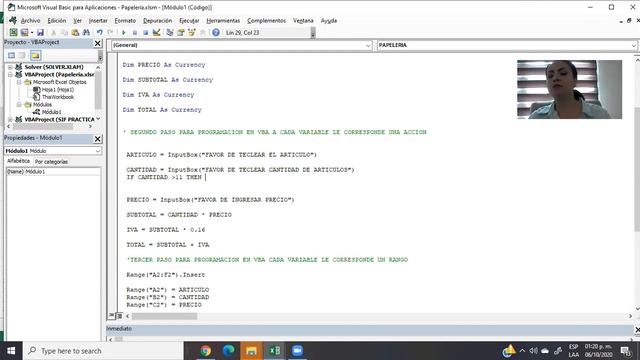Open Zoom from taskbar
The image size is (640, 360).
(297, 351)
